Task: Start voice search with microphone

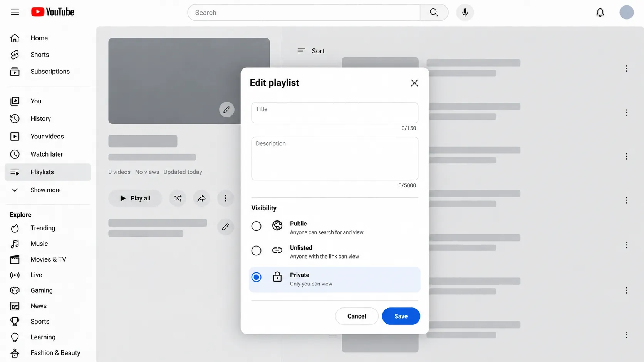Action: [465, 12]
